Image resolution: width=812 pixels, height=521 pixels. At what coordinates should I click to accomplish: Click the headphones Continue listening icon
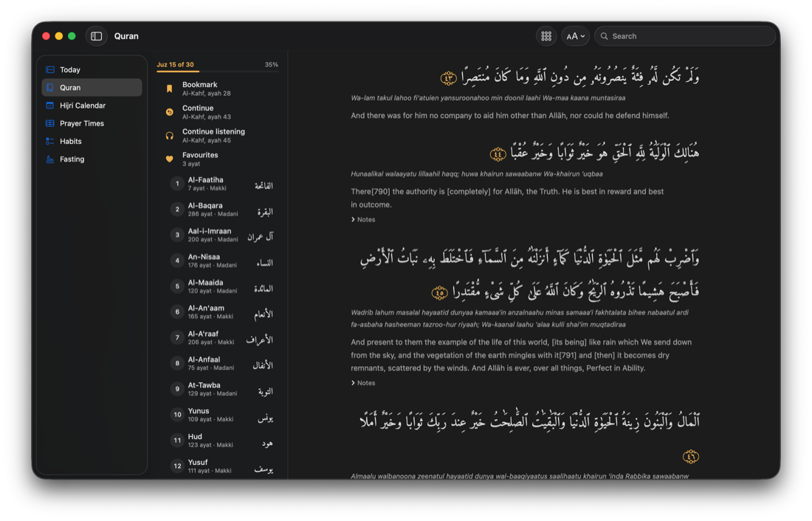(169, 136)
